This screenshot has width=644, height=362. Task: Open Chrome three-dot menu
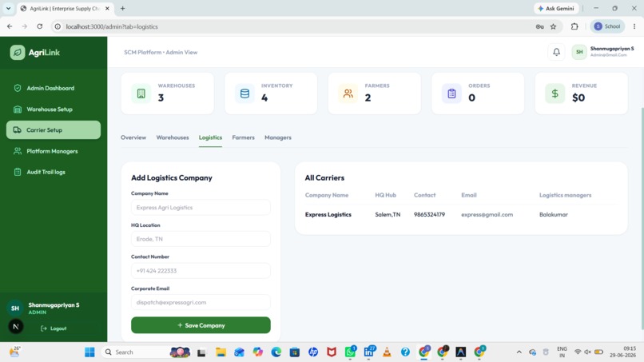click(x=634, y=26)
